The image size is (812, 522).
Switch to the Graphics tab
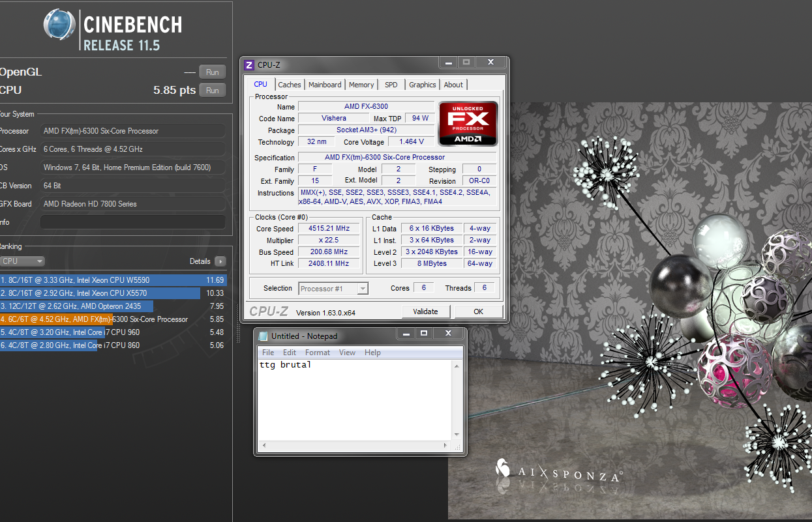(423, 85)
